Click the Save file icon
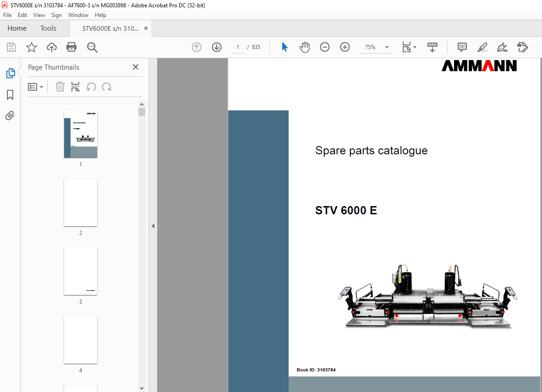 pos(11,47)
